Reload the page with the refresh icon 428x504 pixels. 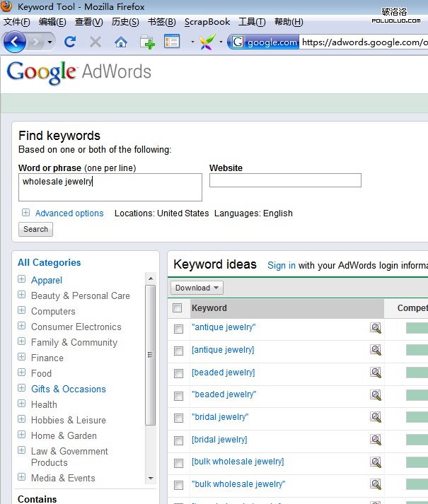tap(69, 42)
